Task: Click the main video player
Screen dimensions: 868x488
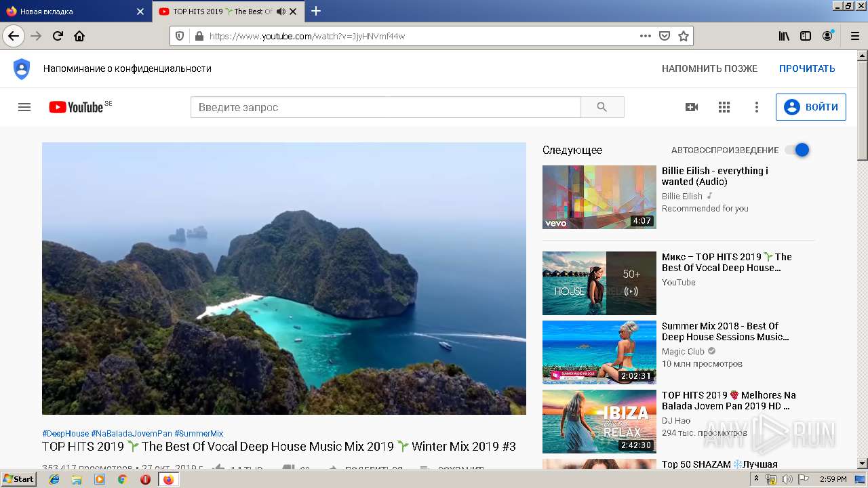Action: pyautogui.click(x=284, y=278)
